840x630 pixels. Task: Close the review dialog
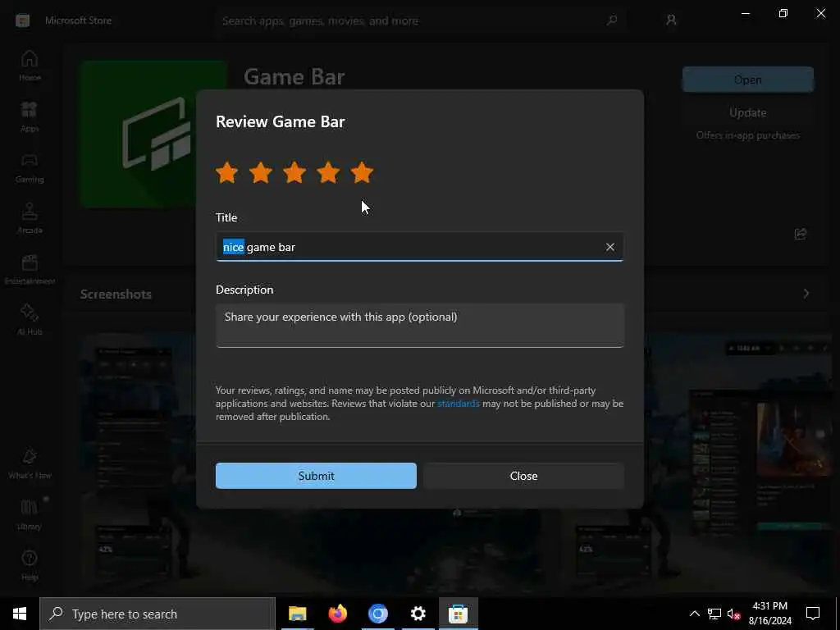coord(523,476)
